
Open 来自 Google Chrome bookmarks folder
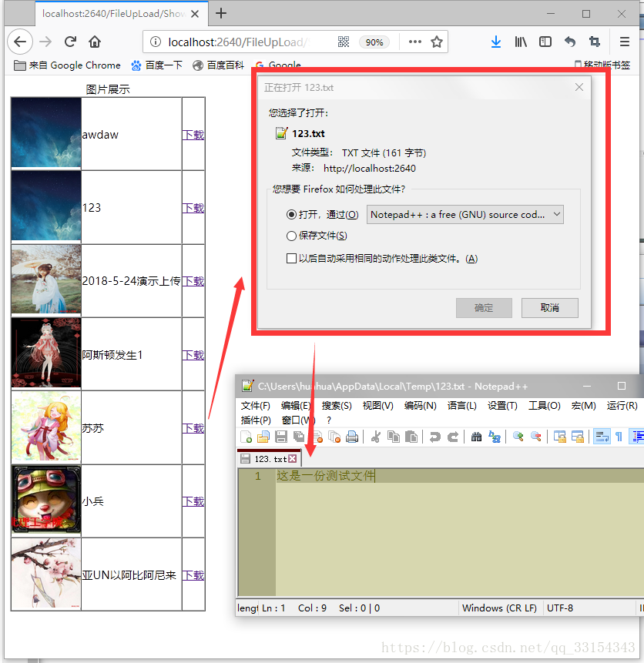[x=67, y=65]
